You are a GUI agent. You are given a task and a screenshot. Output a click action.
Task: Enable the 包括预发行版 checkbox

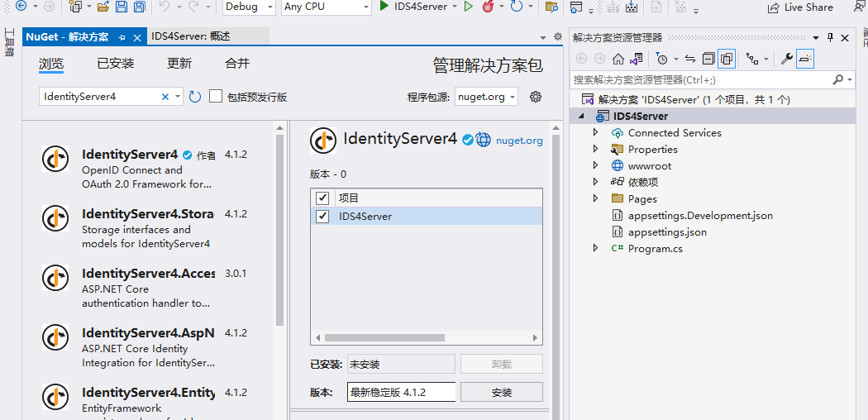click(216, 97)
